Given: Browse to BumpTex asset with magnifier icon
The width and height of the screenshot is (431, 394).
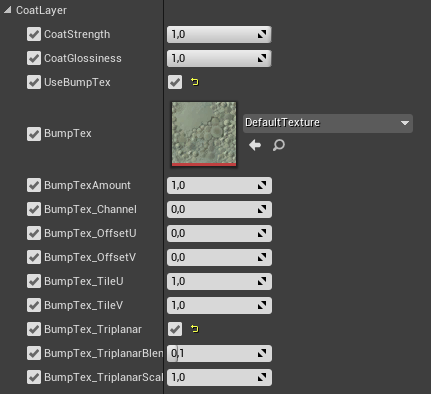Looking at the screenshot, I should [279, 145].
